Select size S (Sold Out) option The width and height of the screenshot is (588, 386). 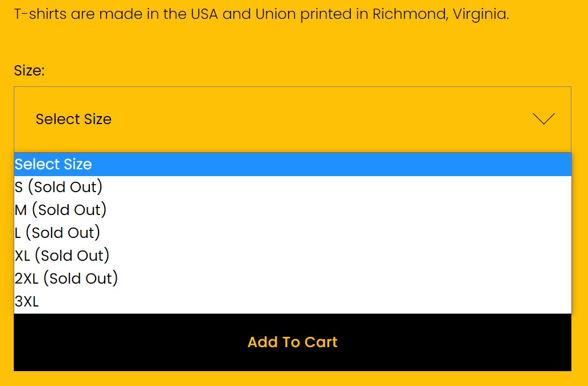[x=58, y=187]
